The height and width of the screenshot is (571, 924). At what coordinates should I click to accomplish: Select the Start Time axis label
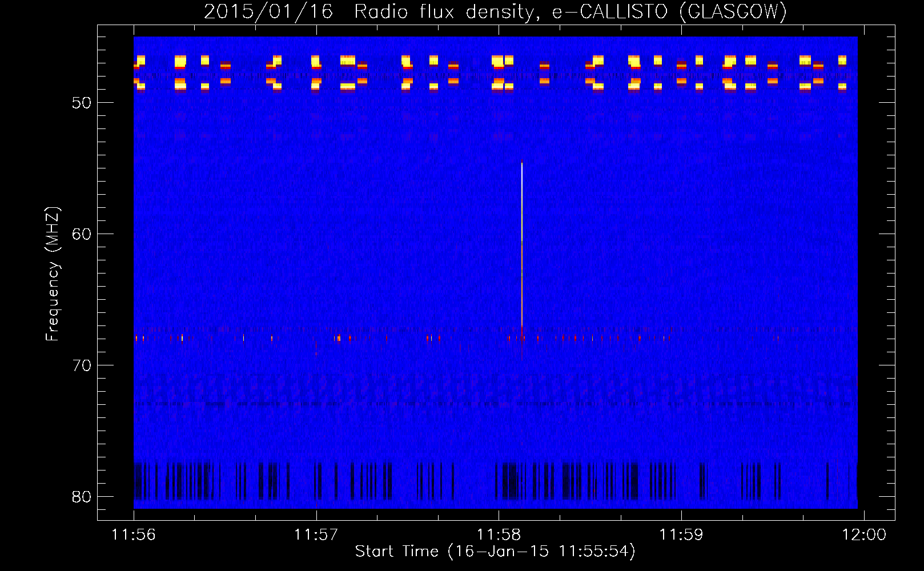pyautogui.click(x=495, y=552)
